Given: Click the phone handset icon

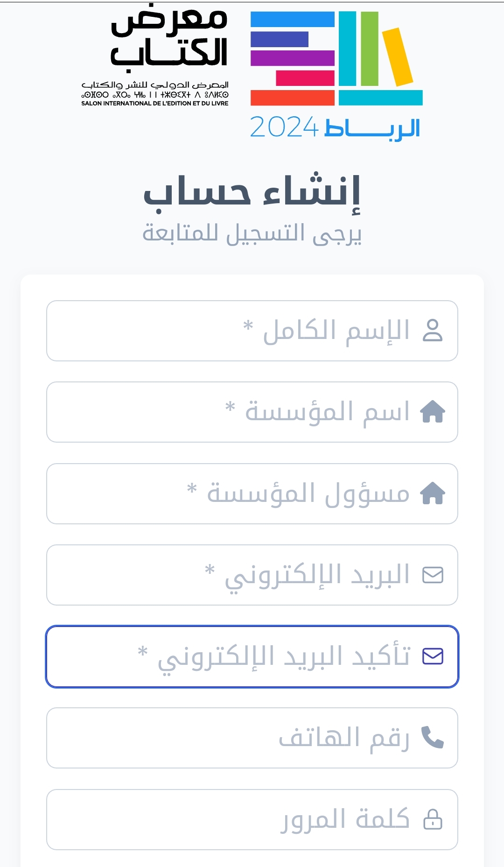Looking at the screenshot, I should pyautogui.click(x=433, y=738).
